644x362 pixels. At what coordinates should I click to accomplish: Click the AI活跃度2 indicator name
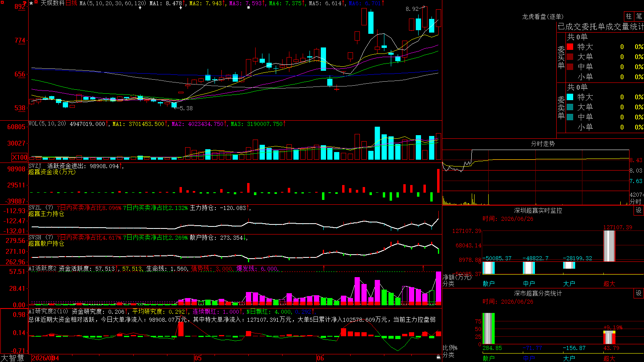tap(42, 268)
